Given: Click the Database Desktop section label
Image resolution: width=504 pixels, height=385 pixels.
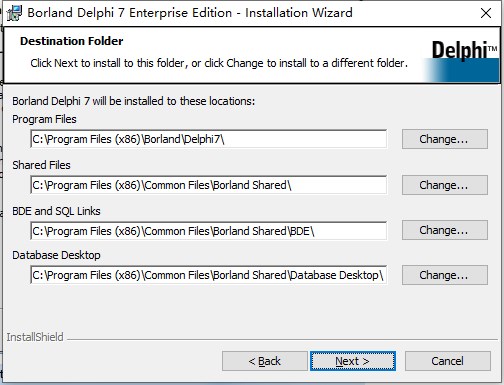Looking at the screenshot, I should [x=56, y=255].
